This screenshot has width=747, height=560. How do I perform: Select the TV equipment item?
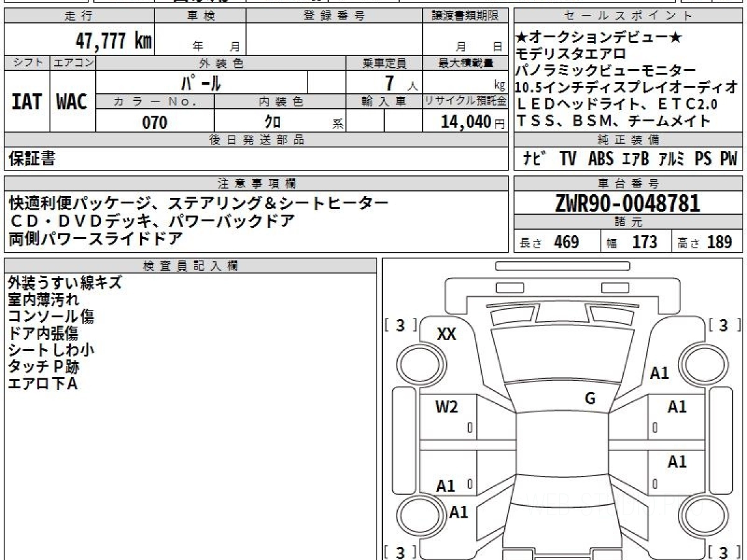pyautogui.click(x=568, y=159)
